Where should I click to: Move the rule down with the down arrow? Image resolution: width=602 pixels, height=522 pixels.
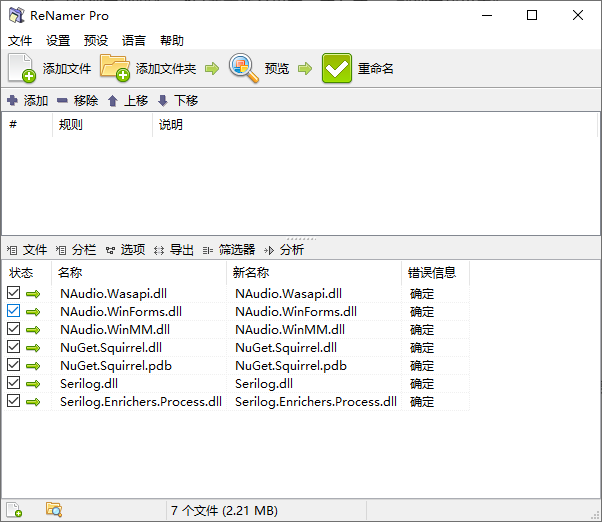pos(163,101)
